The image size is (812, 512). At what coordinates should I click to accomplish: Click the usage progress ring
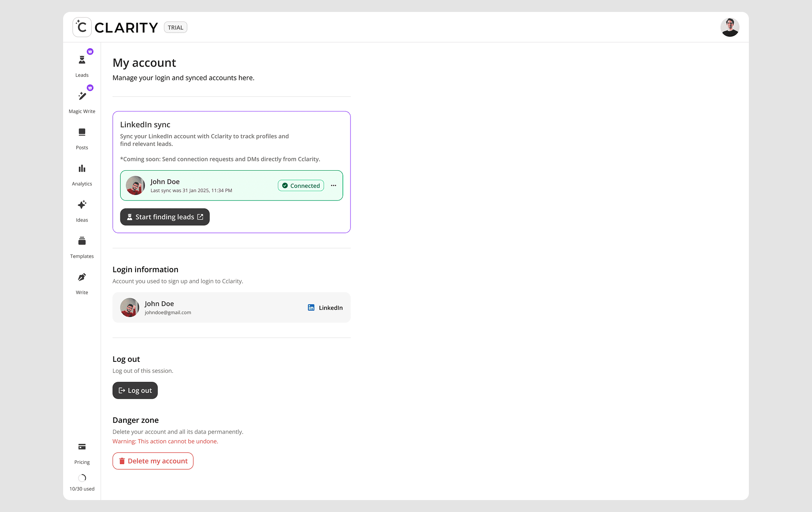click(82, 478)
